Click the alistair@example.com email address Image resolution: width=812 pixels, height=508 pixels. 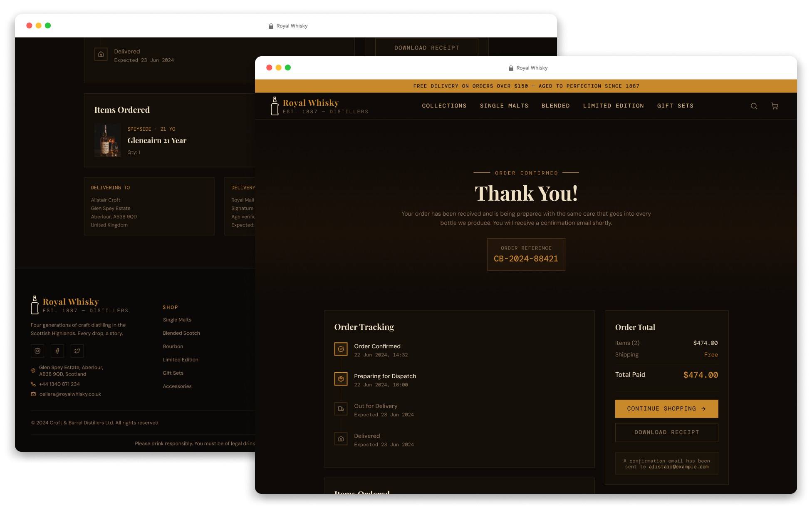pyautogui.click(x=679, y=467)
